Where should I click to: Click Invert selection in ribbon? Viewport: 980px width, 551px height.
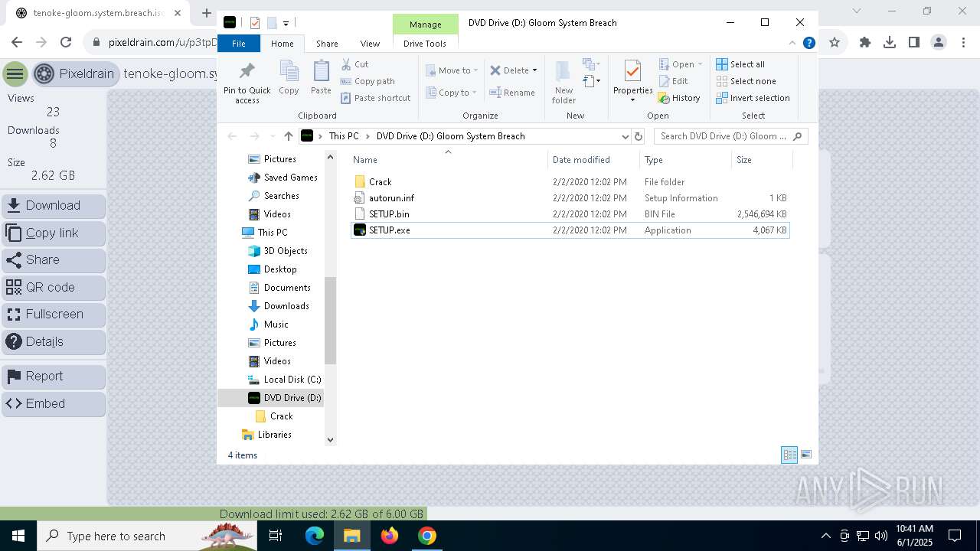click(753, 98)
